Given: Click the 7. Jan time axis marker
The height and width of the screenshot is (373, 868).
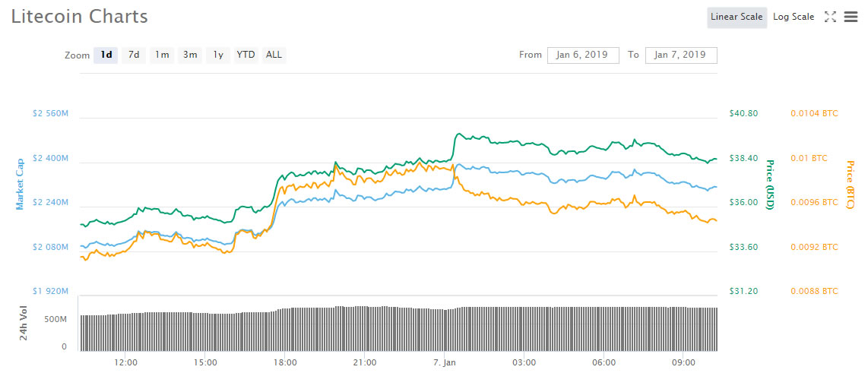Looking at the screenshot, I should coord(445,362).
